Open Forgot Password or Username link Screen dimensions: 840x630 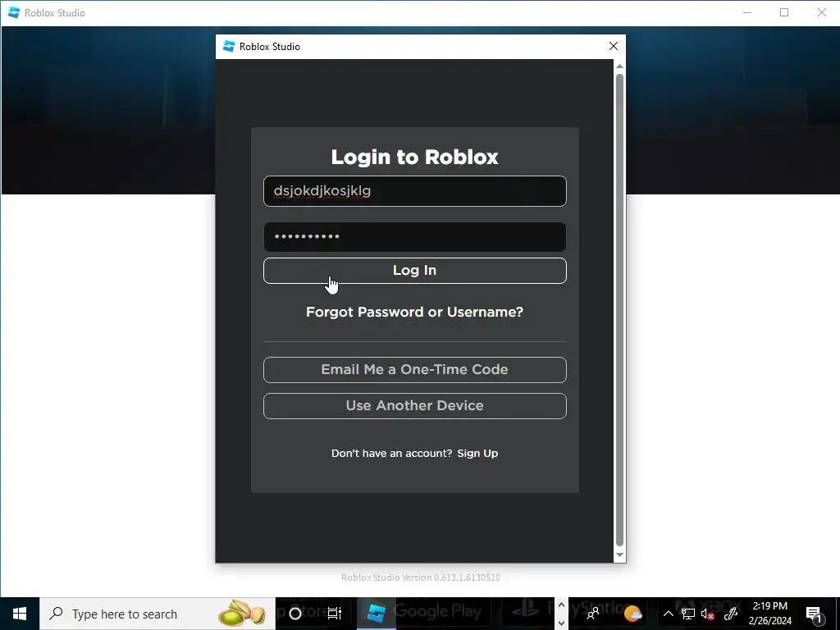pyautogui.click(x=414, y=312)
